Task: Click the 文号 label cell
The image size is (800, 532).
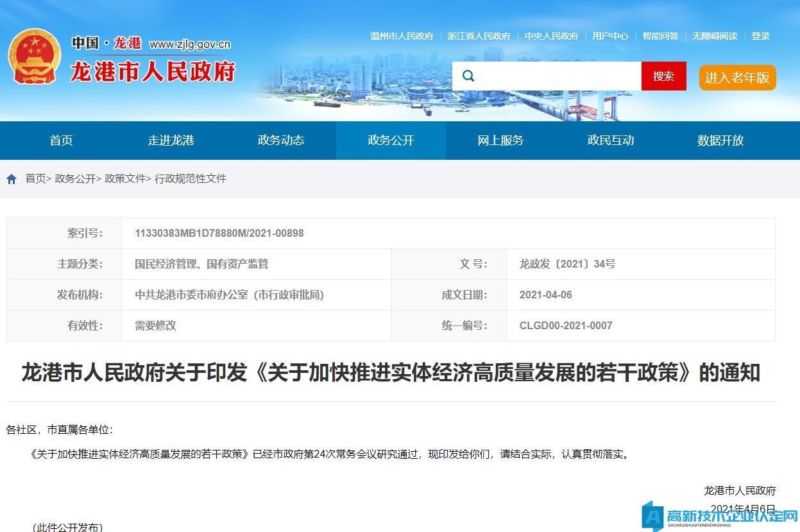Action: (449, 264)
